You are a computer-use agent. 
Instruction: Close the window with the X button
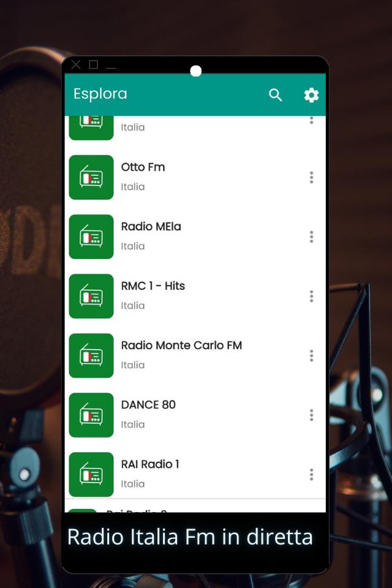tap(76, 64)
